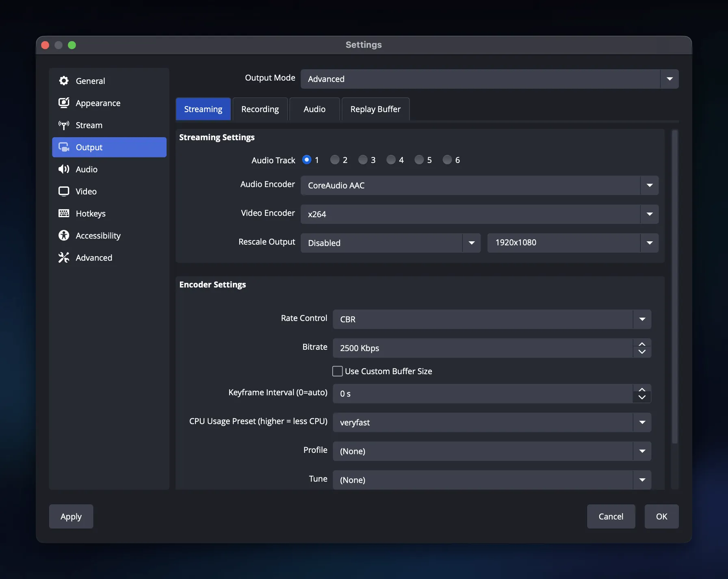
Task: Click the Hotkeys keyboard icon
Action: pos(64,213)
